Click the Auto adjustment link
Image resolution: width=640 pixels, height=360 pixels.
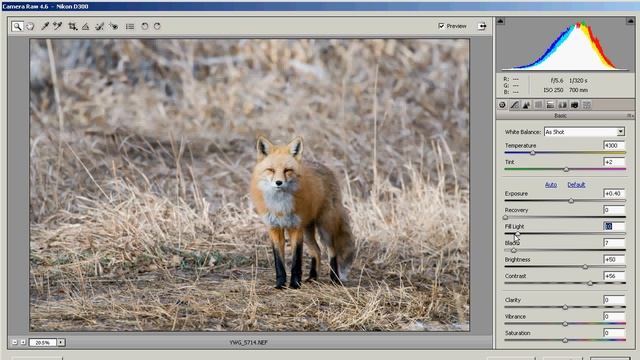551,185
